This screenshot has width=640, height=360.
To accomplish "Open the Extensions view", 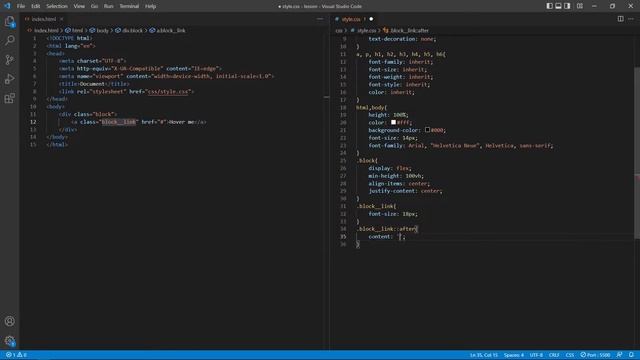I will click(x=9, y=98).
